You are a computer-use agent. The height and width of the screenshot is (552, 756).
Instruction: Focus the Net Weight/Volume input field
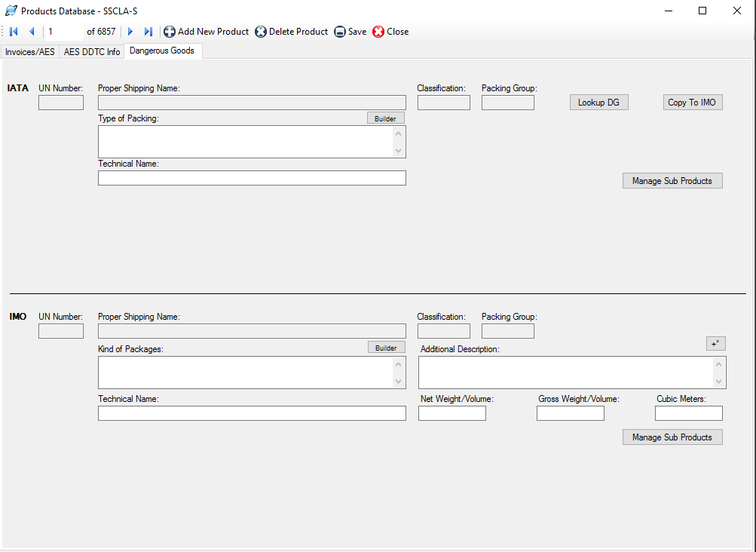tap(452, 413)
